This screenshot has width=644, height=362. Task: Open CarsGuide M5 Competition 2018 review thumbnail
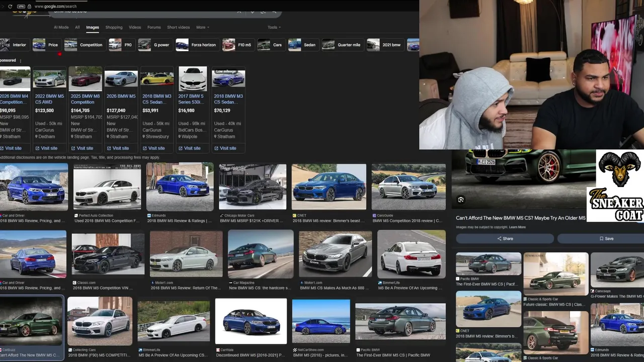click(x=409, y=187)
